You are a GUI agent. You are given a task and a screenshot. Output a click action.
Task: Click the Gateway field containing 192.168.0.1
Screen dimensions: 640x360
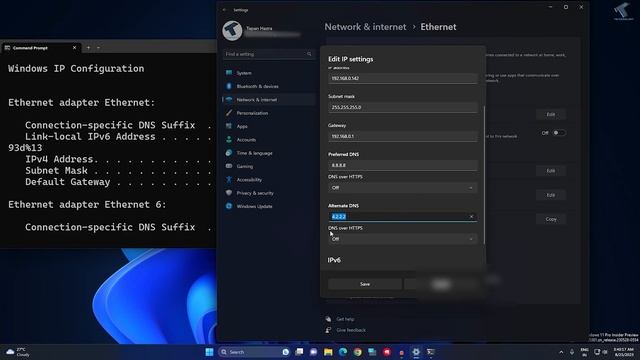tap(402, 136)
